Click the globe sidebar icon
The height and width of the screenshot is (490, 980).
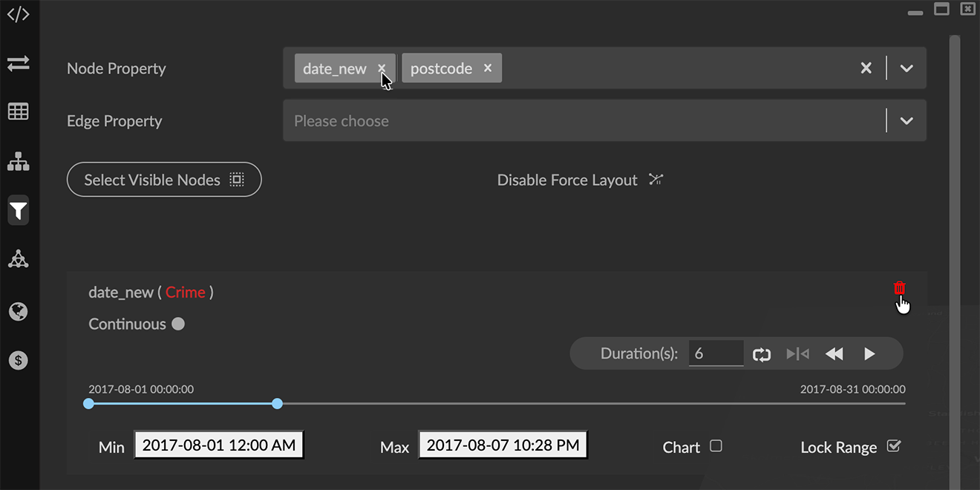[x=18, y=311]
